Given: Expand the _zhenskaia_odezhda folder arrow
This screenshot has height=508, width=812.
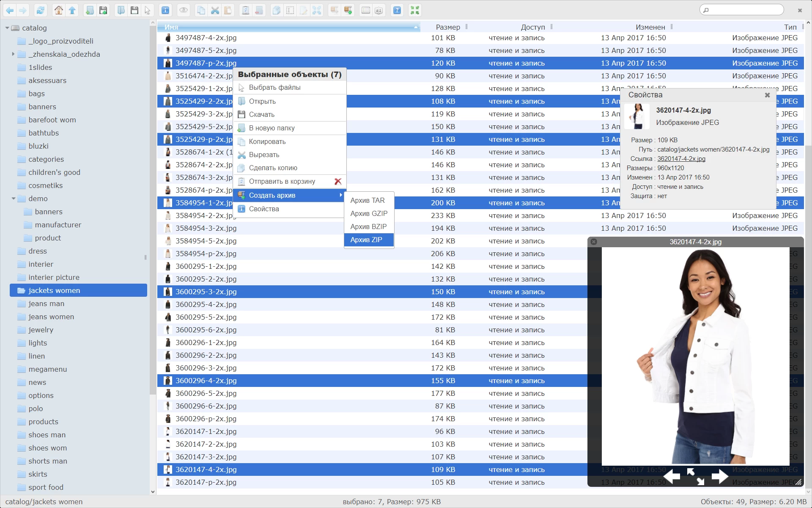Looking at the screenshot, I should tap(13, 54).
